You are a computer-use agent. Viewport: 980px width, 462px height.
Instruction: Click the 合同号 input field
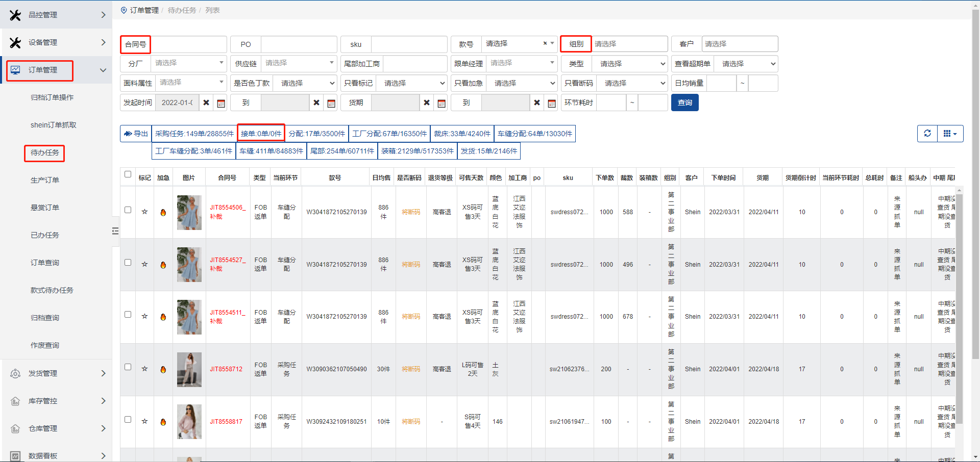[x=188, y=44]
